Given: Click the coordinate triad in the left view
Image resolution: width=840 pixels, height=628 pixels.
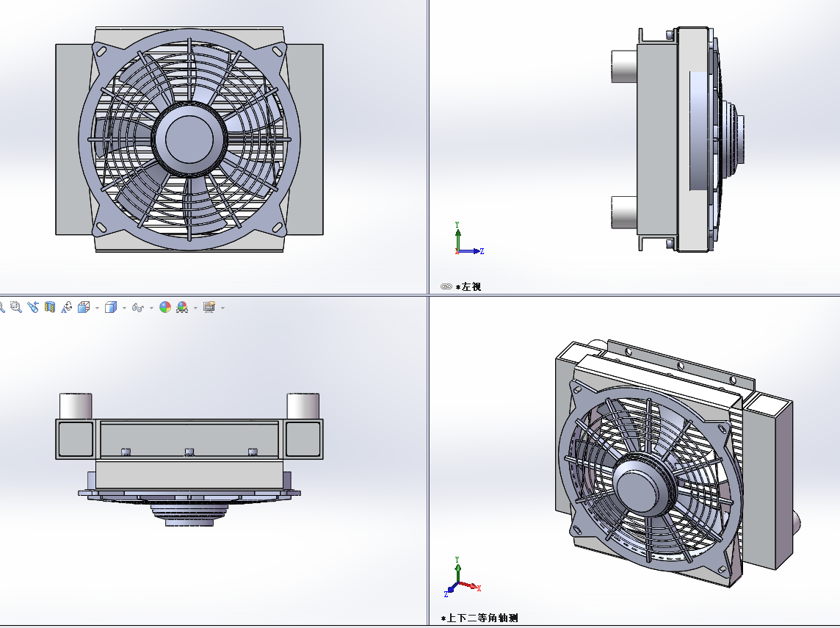Looking at the screenshot, I should coord(468,239).
